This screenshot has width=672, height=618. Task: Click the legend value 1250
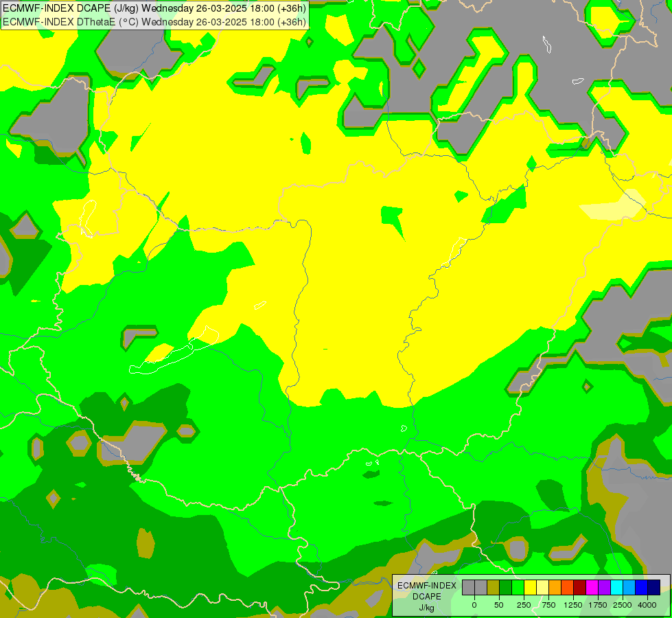pyautogui.click(x=573, y=605)
